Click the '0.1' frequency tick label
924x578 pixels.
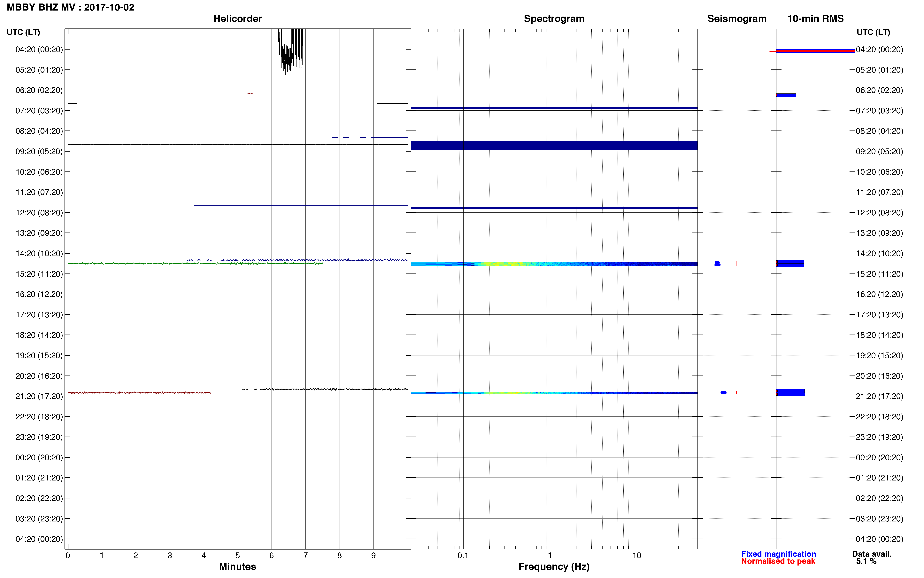463,555
